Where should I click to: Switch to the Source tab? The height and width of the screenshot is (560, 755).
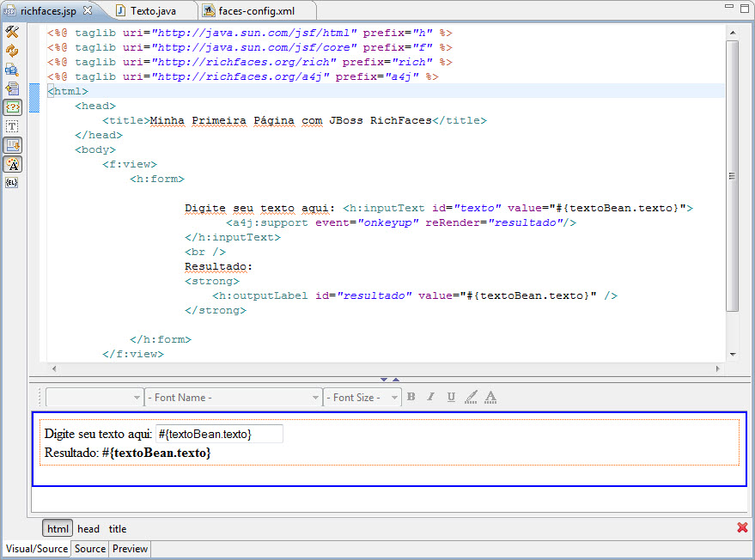90,549
